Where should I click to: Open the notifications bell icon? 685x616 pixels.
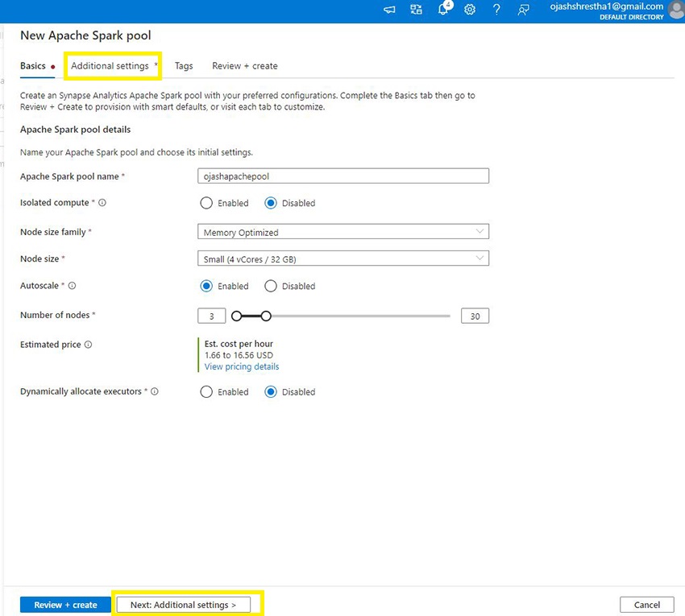click(443, 9)
